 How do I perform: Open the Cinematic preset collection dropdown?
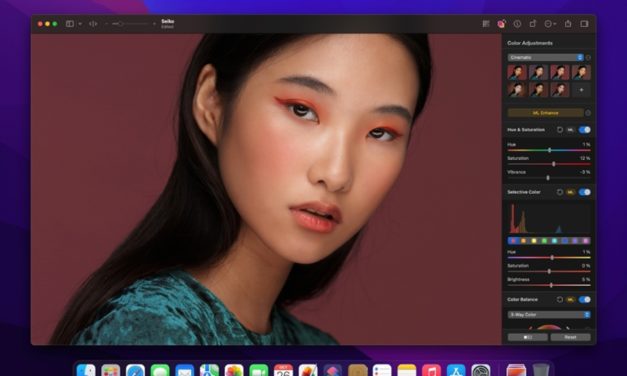click(x=545, y=58)
